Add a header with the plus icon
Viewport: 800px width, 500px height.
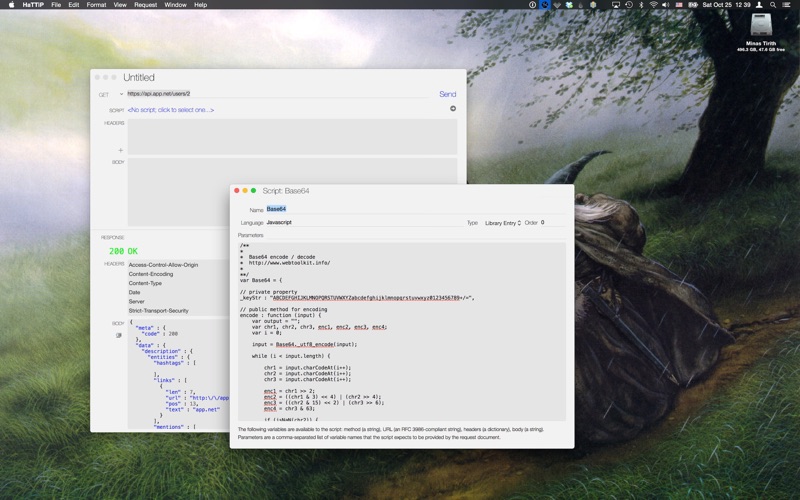[121, 150]
